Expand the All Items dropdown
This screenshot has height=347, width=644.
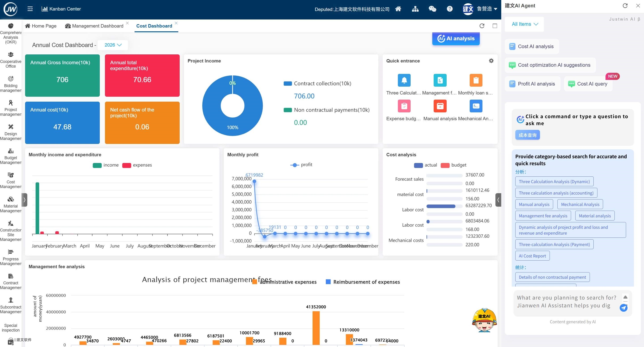[524, 24]
